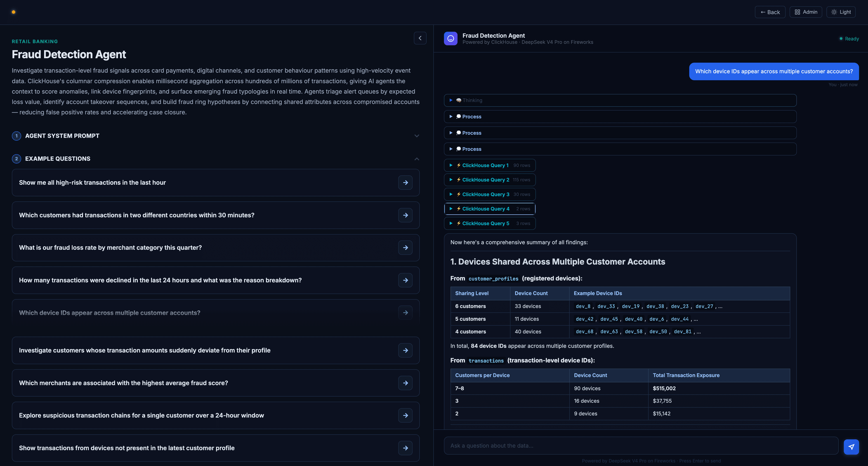Select 'devices not present in latest profile' question

pos(216,448)
